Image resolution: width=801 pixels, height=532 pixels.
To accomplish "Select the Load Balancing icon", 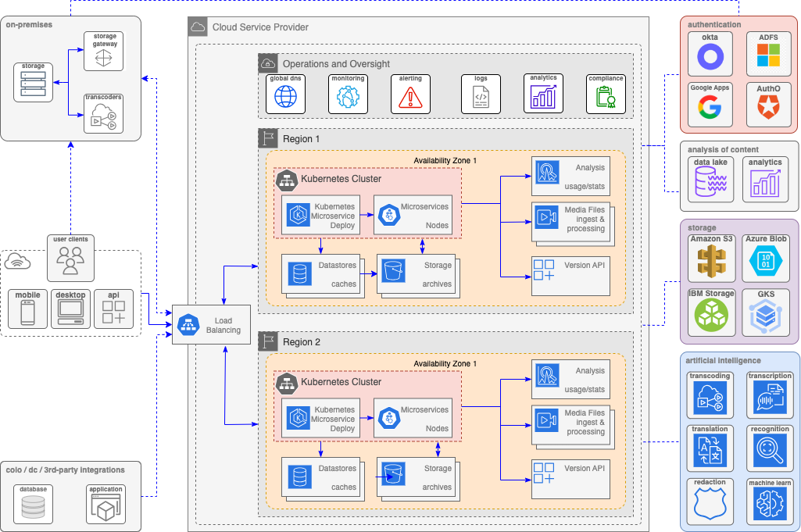I will [189, 325].
